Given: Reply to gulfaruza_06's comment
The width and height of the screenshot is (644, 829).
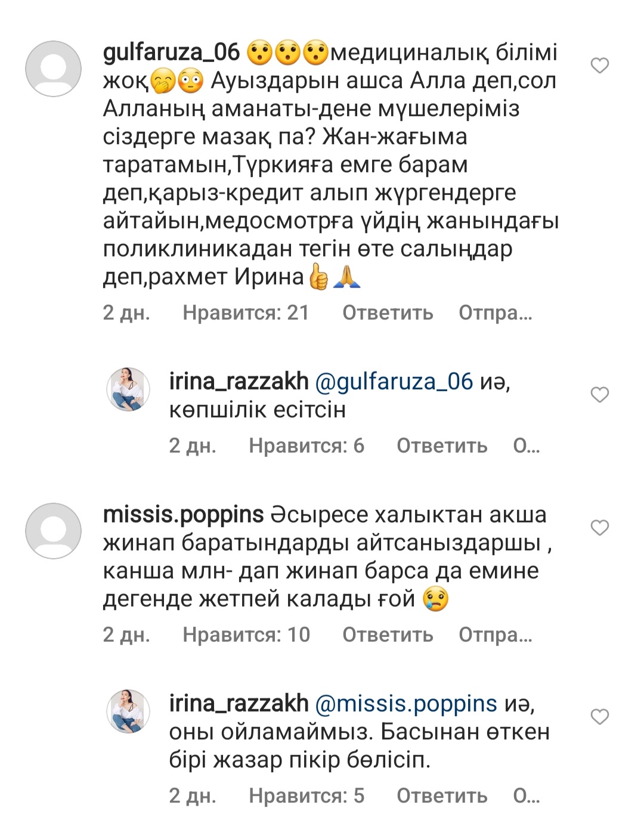Looking at the screenshot, I should tap(388, 313).
